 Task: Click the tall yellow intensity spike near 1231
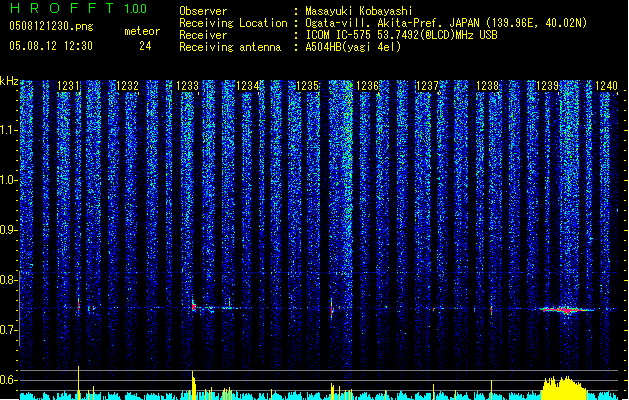(x=79, y=383)
